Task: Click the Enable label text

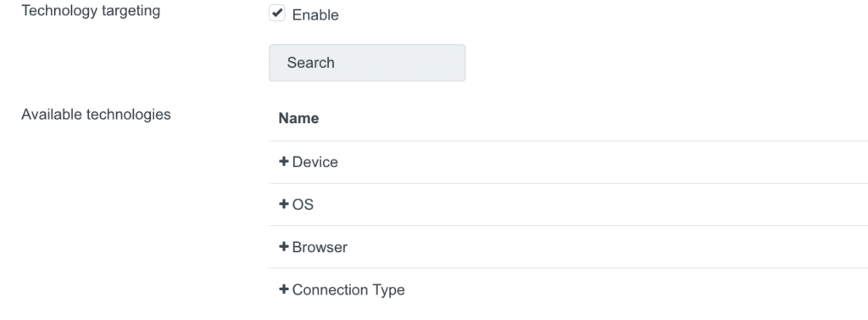Action: click(315, 15)
